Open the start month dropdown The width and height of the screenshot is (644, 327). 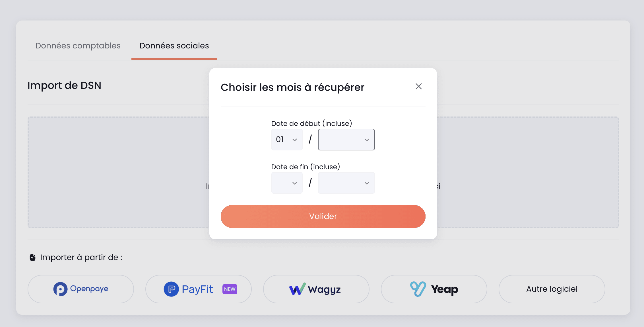point(346,140)
